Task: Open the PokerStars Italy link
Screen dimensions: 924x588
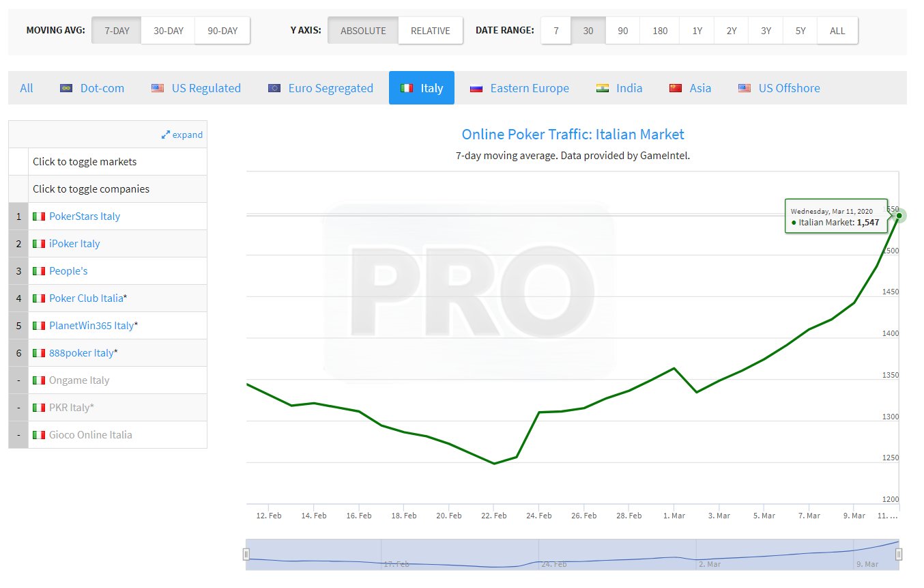Action: click(85, 216)
